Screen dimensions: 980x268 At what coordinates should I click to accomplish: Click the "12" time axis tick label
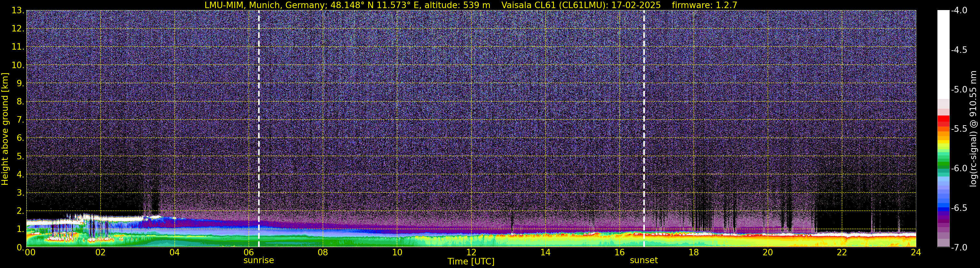[x=471, y=252]
